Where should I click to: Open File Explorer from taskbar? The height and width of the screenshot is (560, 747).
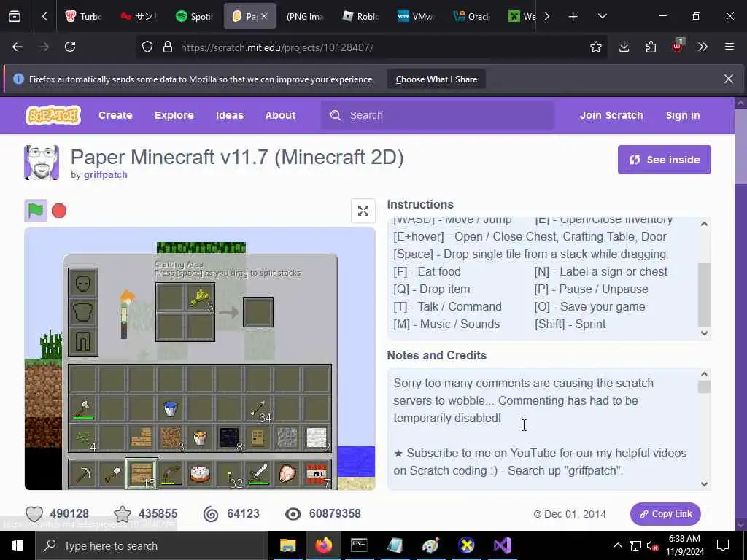(x=287, y=545)
